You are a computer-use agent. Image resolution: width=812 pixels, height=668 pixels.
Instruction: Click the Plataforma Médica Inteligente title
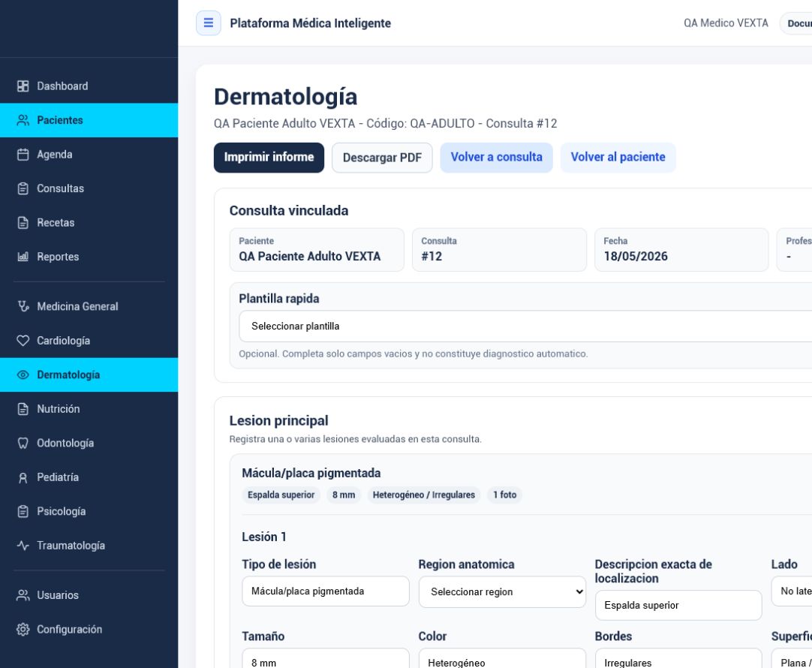pyautogui.click(x=310, y=23)
